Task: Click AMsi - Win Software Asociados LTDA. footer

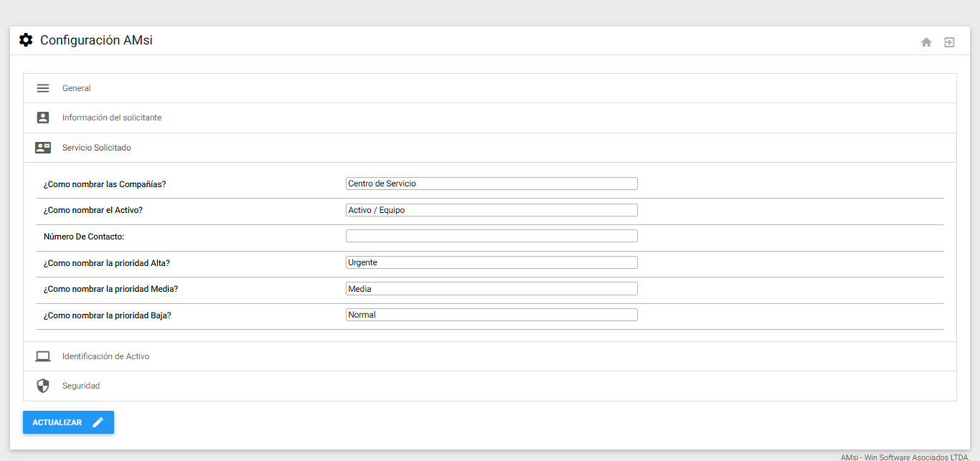Action: tap(905, 457)
